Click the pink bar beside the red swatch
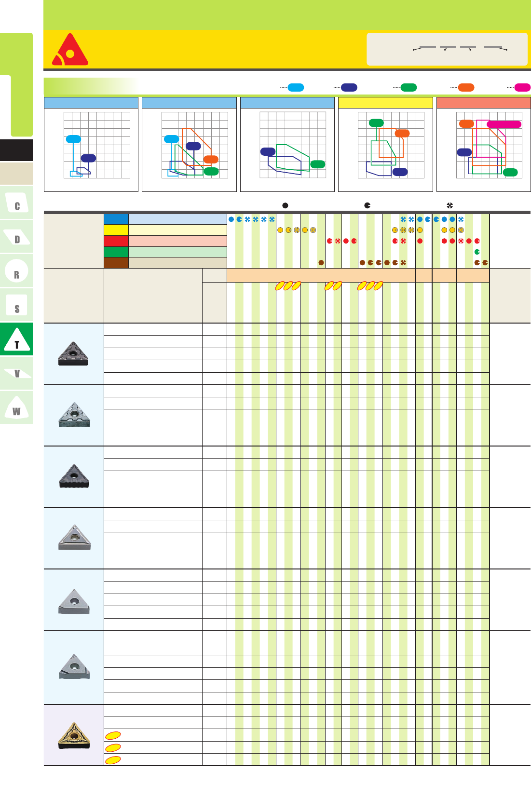Viewport: 531px width, 812px height. click(177, 241)
